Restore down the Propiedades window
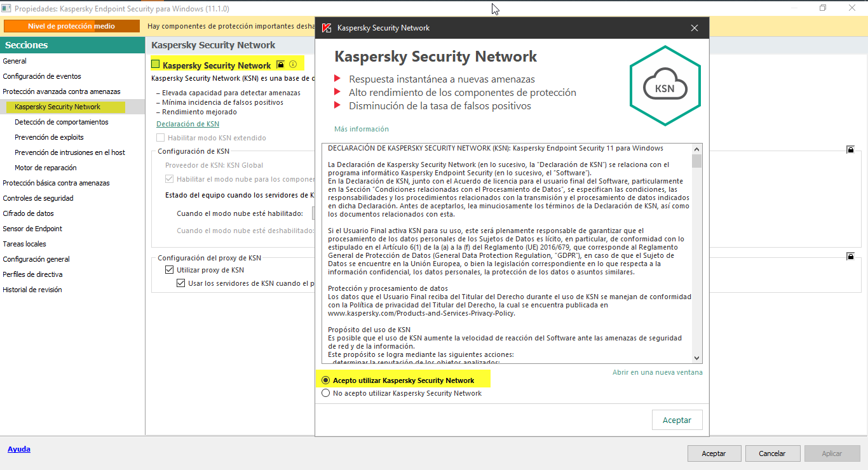868x470 pixels. 823,8
